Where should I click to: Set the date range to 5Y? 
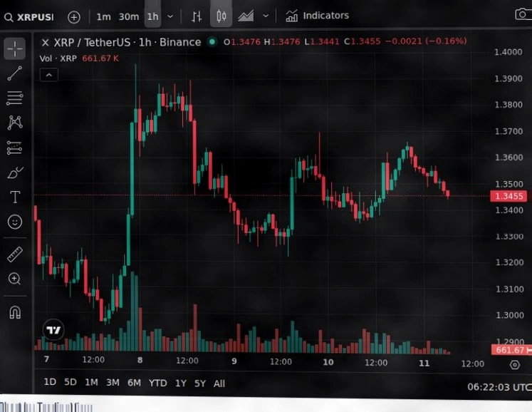pos(200,383)
